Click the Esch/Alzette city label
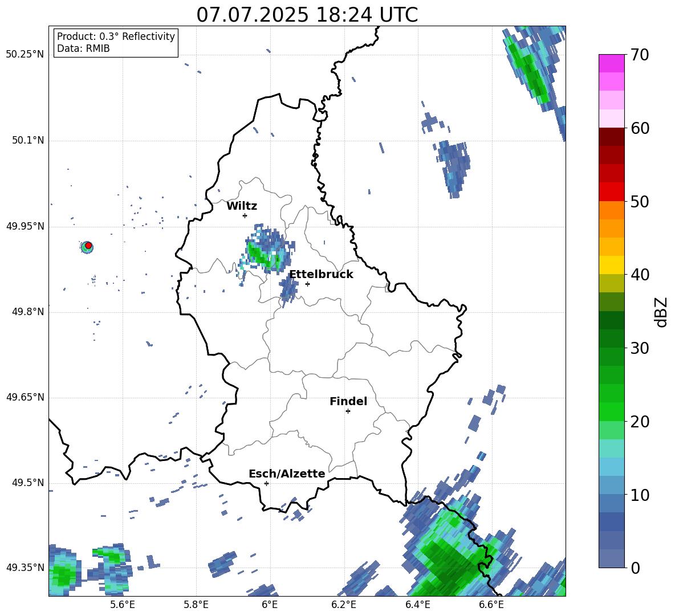Image resolution: width=675 pixels, height=616 pixels. (x=287, y=474)
